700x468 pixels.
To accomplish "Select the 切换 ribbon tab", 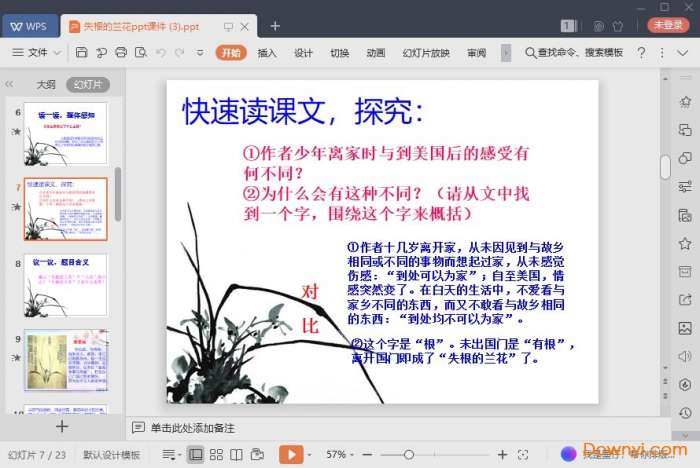I will pos(340,53).
